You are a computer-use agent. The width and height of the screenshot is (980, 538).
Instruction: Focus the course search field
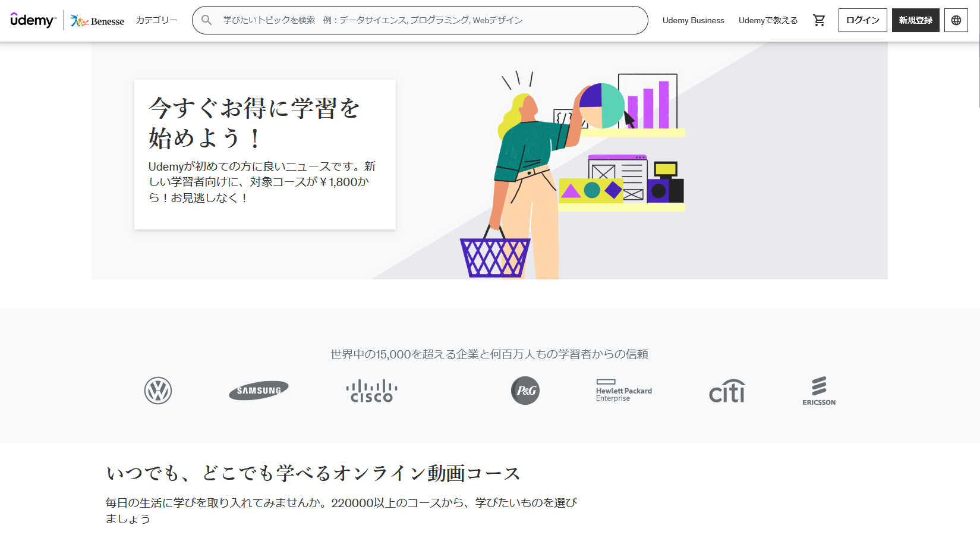point(420,20)
